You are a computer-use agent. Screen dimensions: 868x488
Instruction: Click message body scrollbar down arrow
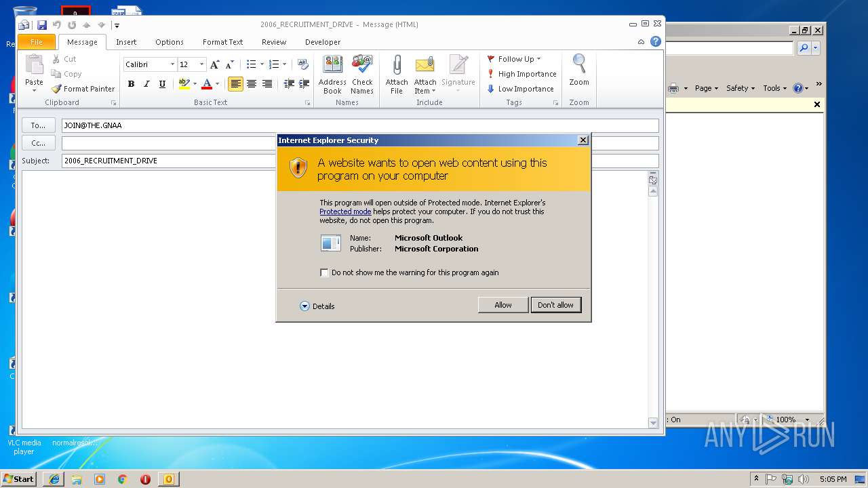(653, 423)
